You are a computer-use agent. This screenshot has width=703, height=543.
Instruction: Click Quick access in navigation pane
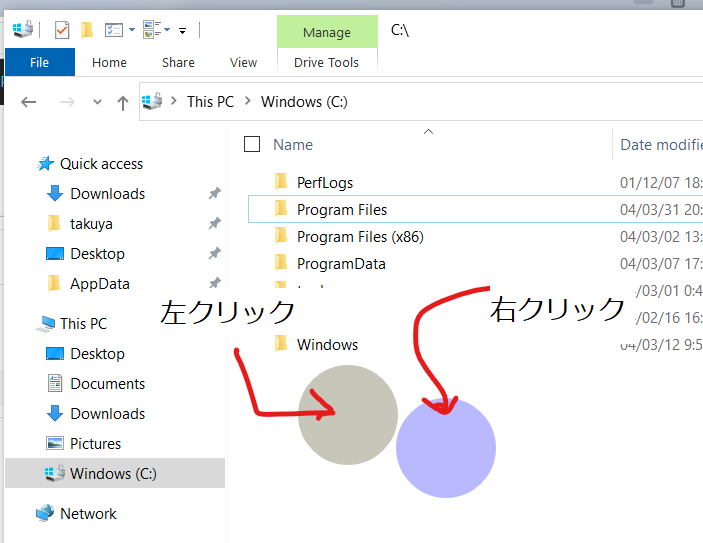pos(101,164)
